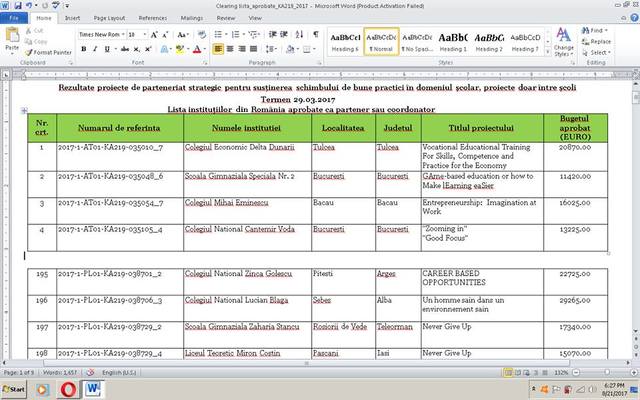Apply the Heading 2 style
640x400 pixels.
coord(489,42)
